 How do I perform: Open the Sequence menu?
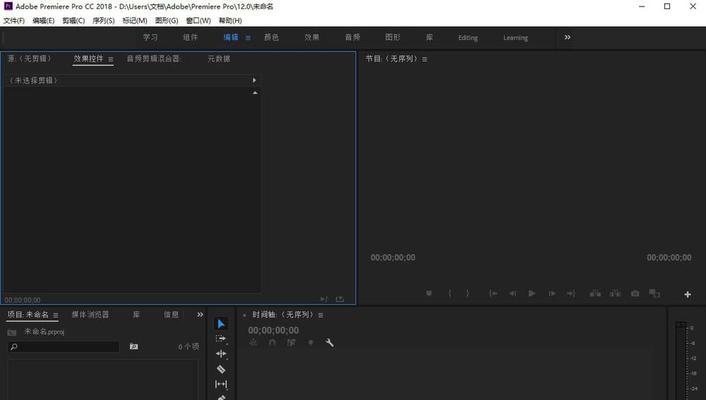point(104,21)
